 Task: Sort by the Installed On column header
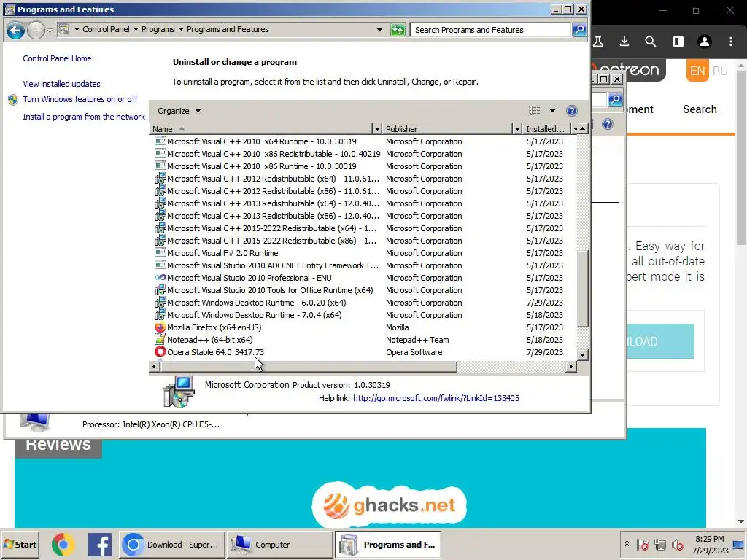click(x=546, y=129)
